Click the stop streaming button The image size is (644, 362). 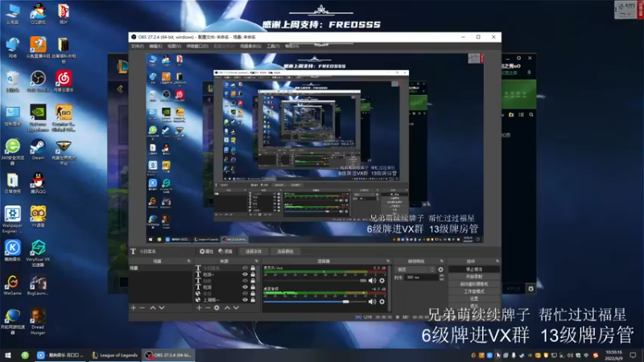click(474, 269)
